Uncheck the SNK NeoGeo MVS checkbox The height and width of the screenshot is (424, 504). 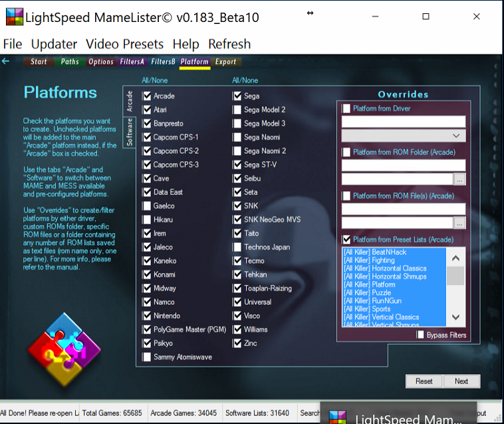click(237, 220)
